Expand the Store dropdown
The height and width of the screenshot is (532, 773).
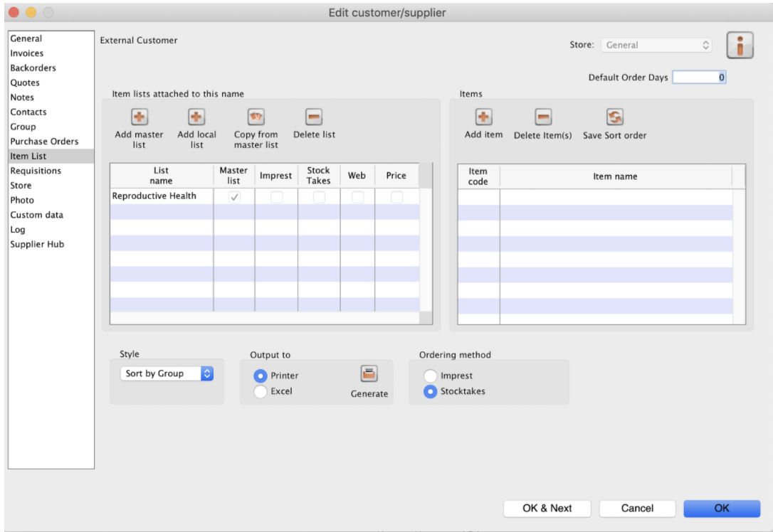(656, 45)
